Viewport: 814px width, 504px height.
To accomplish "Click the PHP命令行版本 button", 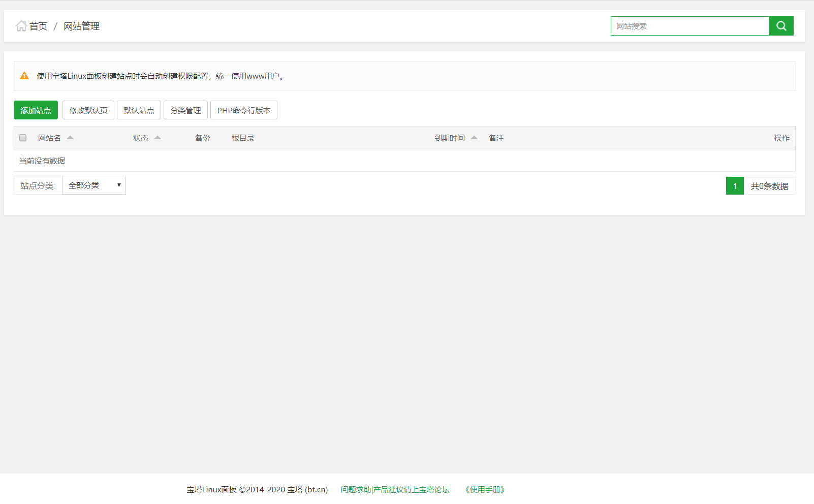I will click(x=244, y=110).
